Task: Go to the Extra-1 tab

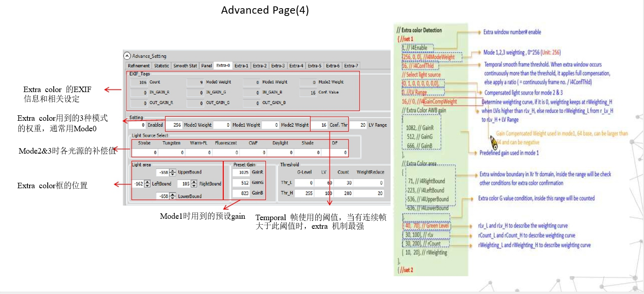Action: (x=241, y=66)
